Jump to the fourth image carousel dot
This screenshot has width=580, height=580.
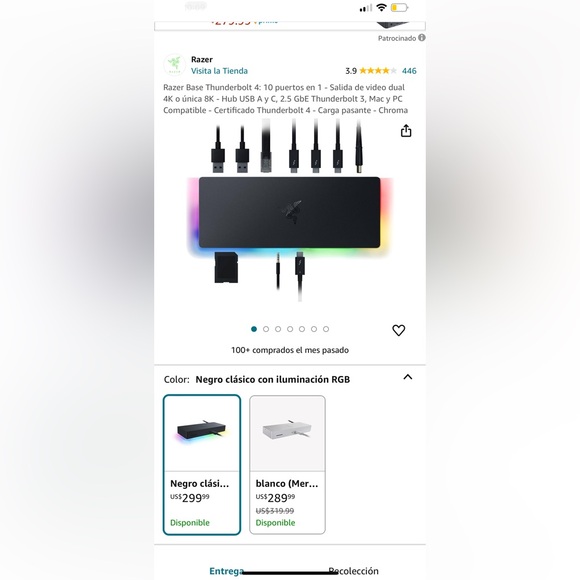coord(290,329)
